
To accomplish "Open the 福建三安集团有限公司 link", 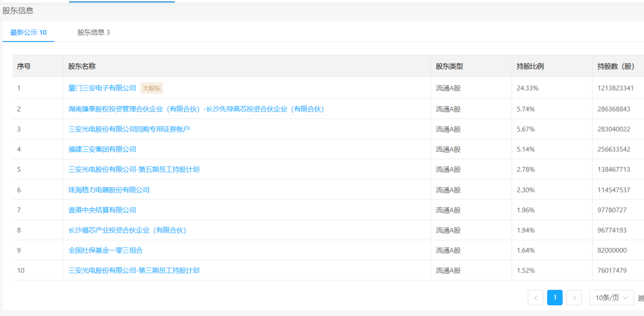I will coord(102,149).
